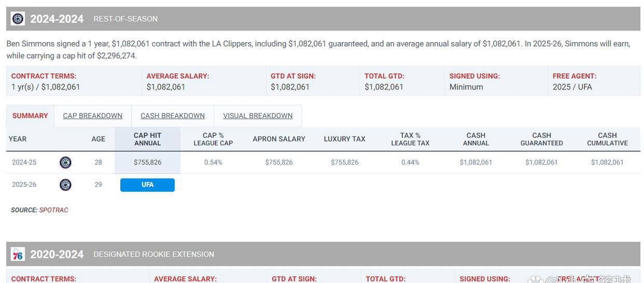Click the $755,826 cap hit cell
This screenshot has width=644, height=283.
(148, 163)
